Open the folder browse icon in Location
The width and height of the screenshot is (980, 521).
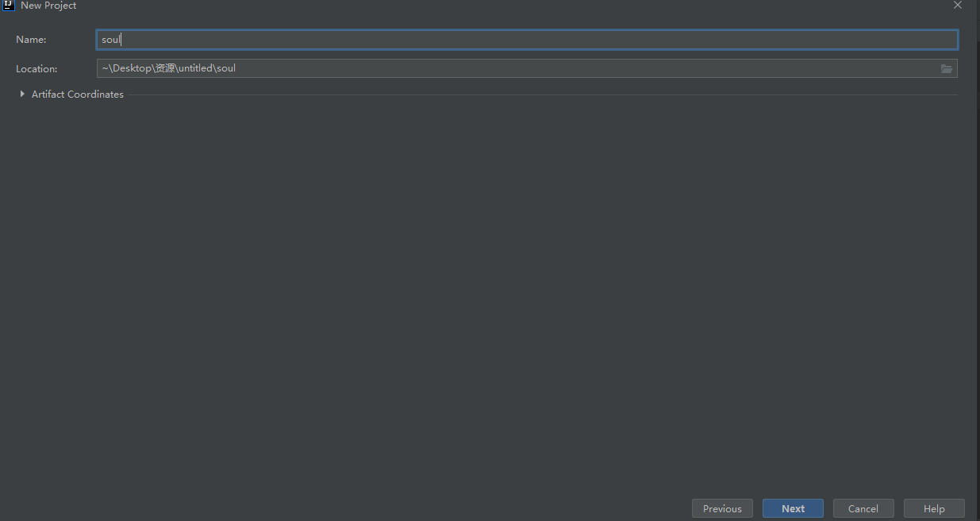(947, 68)
